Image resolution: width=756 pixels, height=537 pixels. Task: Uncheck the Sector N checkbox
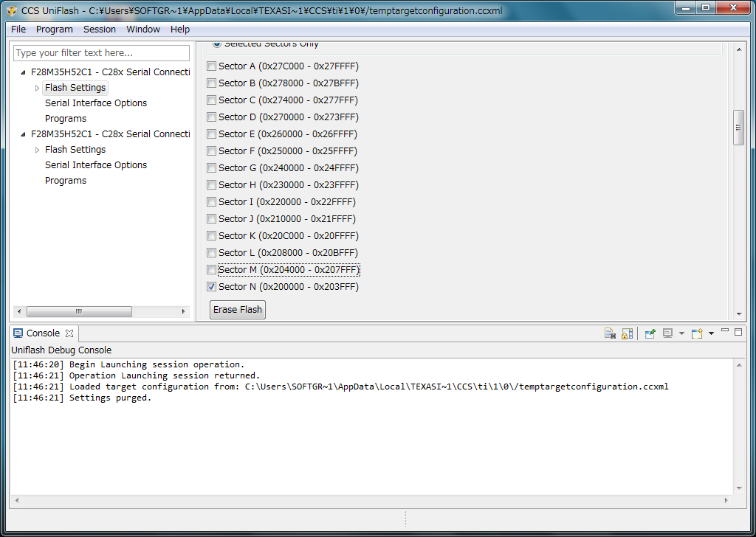point(211,286)
